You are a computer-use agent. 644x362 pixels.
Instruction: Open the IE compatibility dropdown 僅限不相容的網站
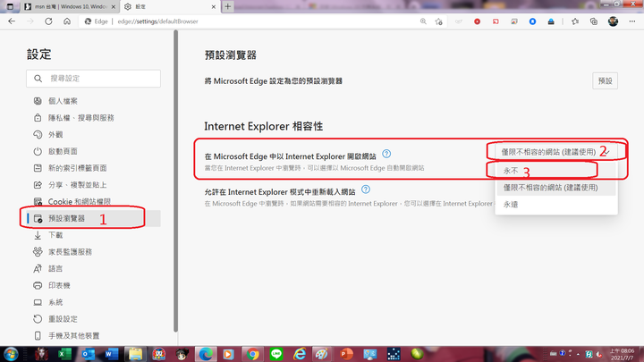(x=556, y=152)
